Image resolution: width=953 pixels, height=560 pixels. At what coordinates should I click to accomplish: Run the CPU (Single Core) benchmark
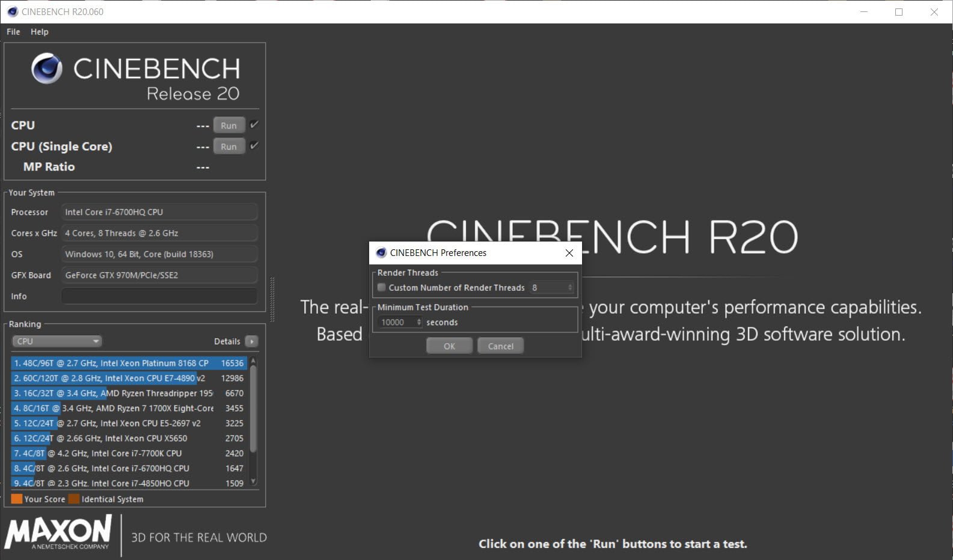(x=228, y=147)
